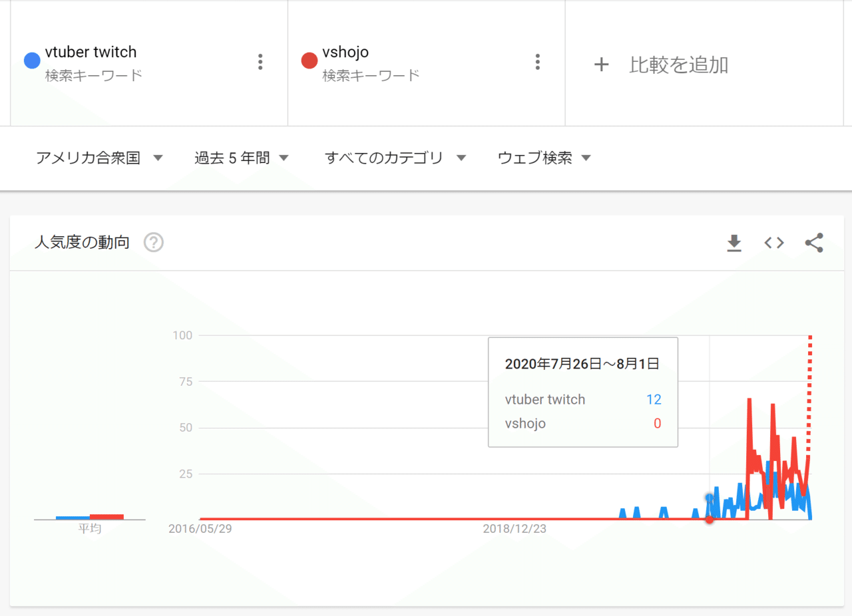Click the red color swatch next to vshojo
Screen dimensions: 852x616
pos(309,60)
